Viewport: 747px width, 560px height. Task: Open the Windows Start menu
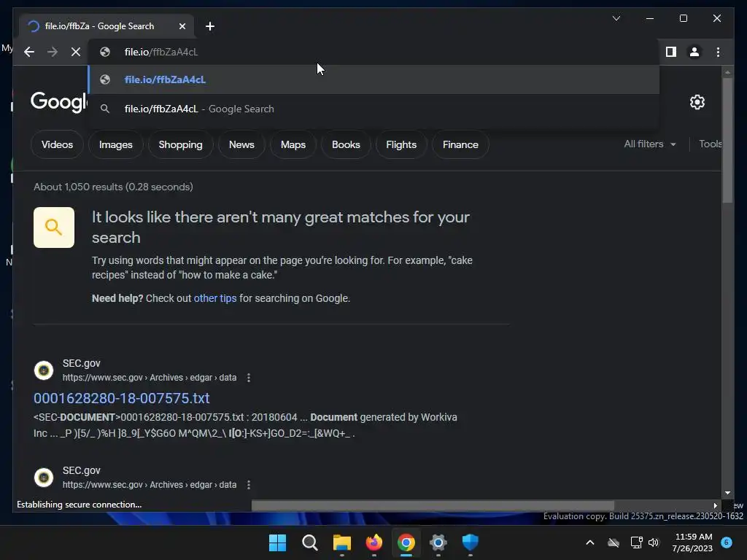point(278,542)
